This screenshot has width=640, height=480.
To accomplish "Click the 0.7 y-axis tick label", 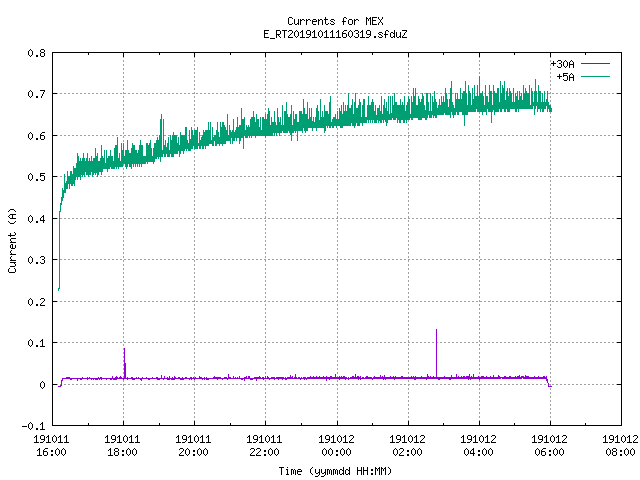I will click(36, 94).
